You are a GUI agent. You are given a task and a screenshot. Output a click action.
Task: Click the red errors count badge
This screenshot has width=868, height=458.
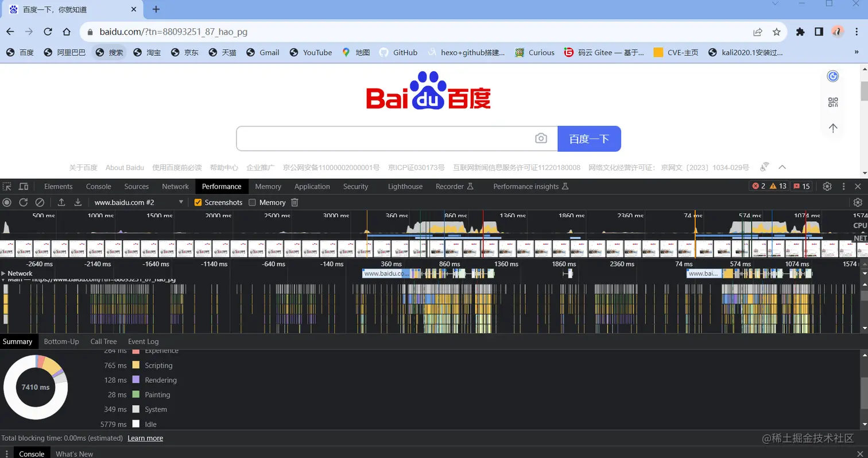pyautogui.click(x=759, y=186)
